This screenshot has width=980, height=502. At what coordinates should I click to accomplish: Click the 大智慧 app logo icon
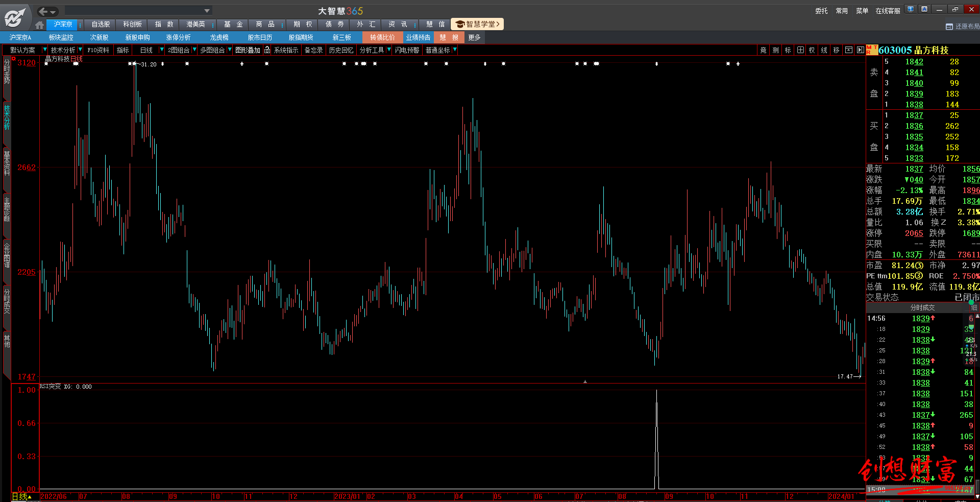14,17
